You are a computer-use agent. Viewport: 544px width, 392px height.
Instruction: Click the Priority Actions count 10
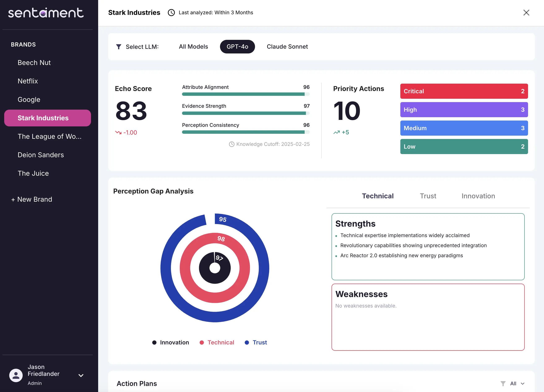(347, 111)
